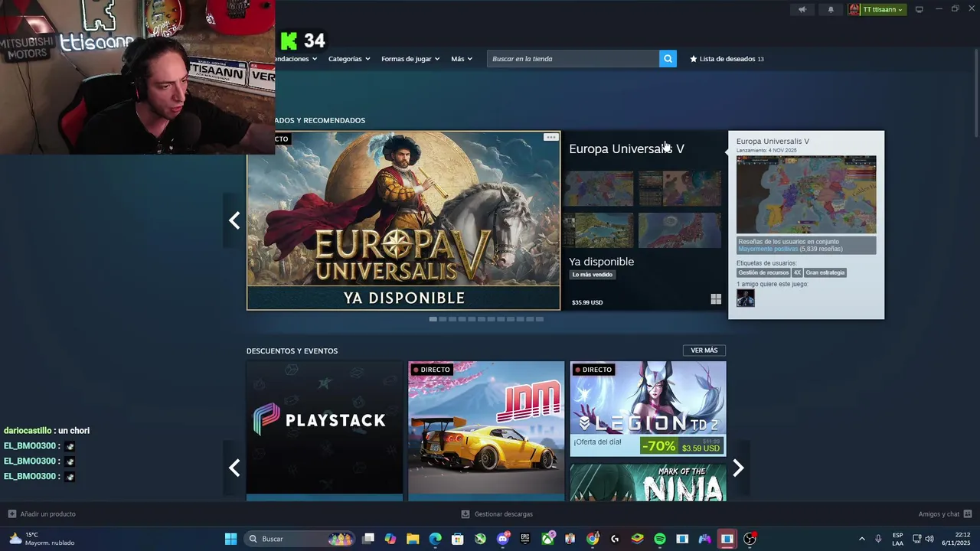980x551 pixels.
Task: Open the three-dots options on featured banner
Action: pyautogui.click(x=550, y=137)
